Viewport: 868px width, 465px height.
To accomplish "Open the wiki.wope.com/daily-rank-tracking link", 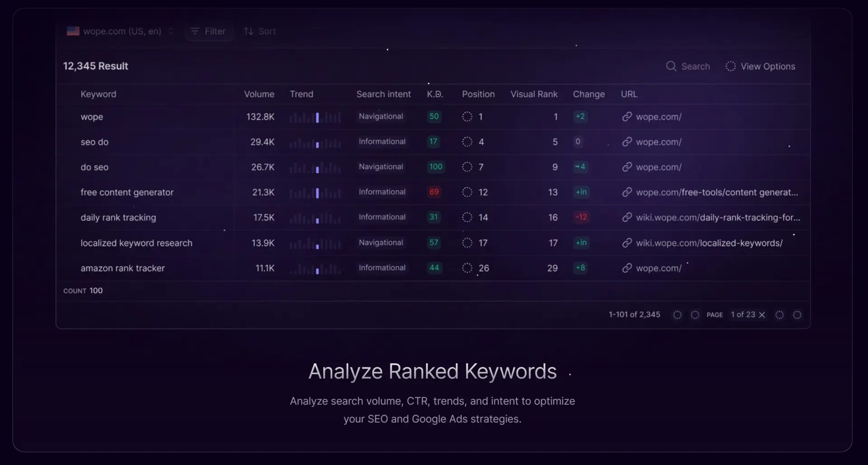I will pyautogui.click(x=718, y=218).
